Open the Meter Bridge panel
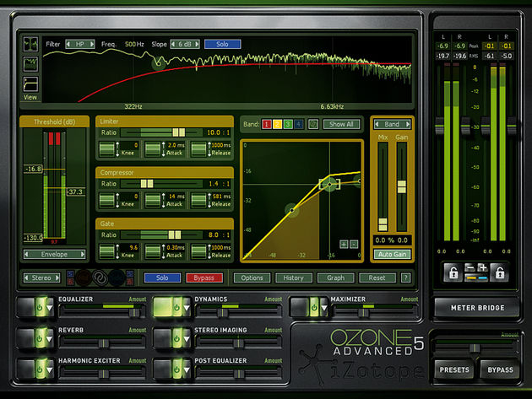 [x=475, y=308]
